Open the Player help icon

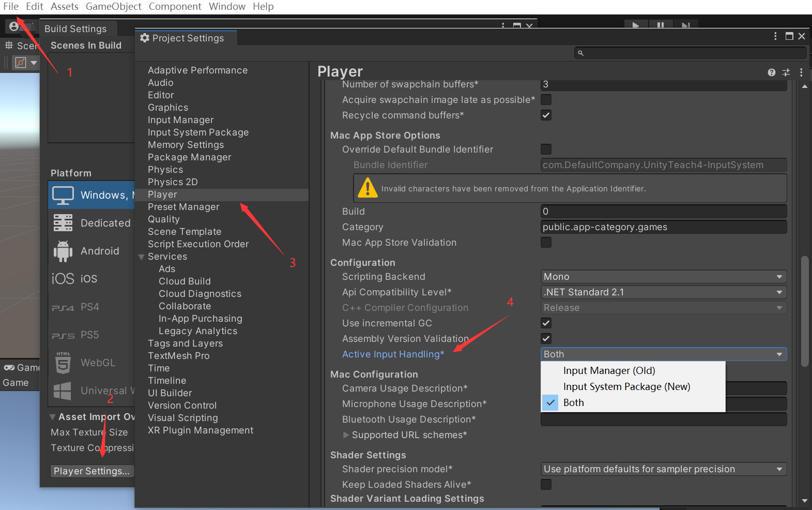click(771, 72)
